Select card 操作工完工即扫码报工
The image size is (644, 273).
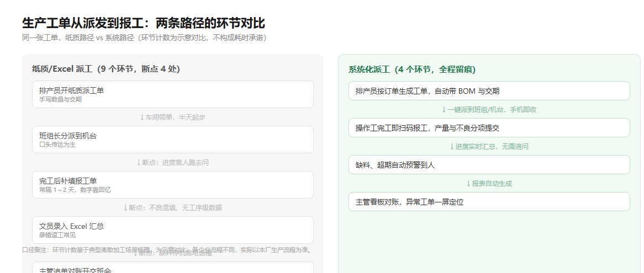[x=489, y=127]
